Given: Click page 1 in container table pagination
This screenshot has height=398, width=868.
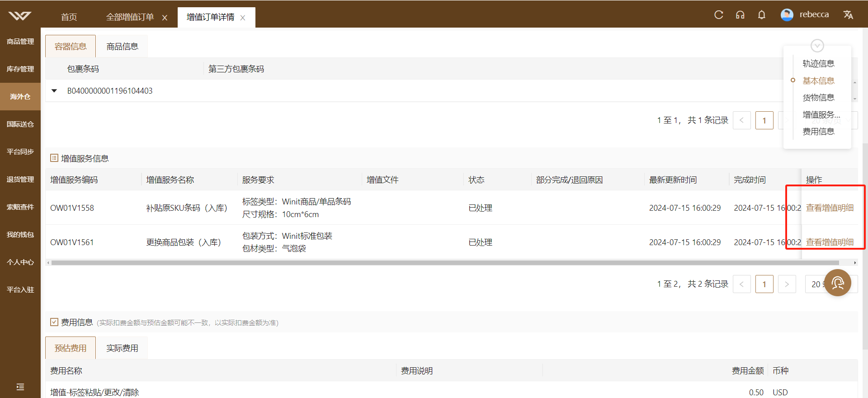Looking at the screenshot, I should pos(764,120).
